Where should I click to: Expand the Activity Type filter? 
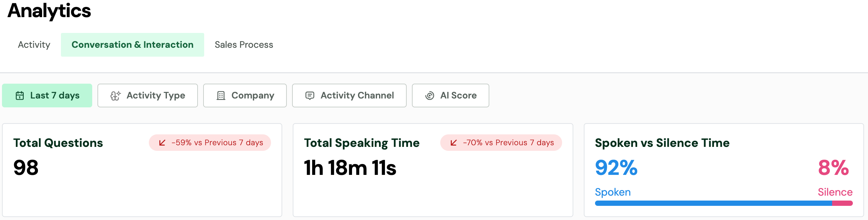pos(148,96)
